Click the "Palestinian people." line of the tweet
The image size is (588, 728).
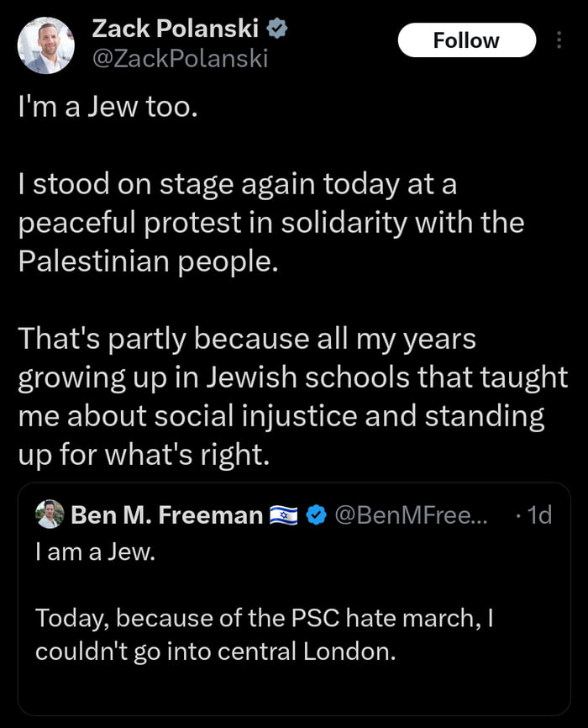(147, 260)
